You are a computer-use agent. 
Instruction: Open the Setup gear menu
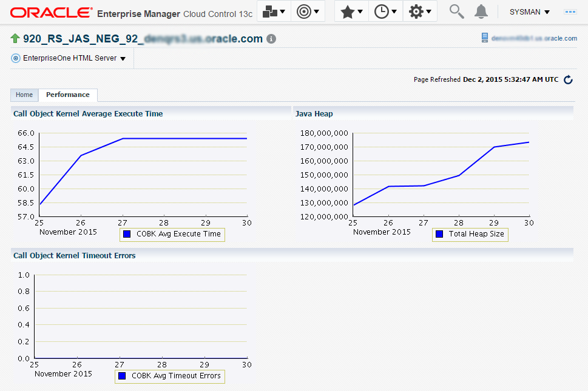pyautogui.click(x=420, y=12)
